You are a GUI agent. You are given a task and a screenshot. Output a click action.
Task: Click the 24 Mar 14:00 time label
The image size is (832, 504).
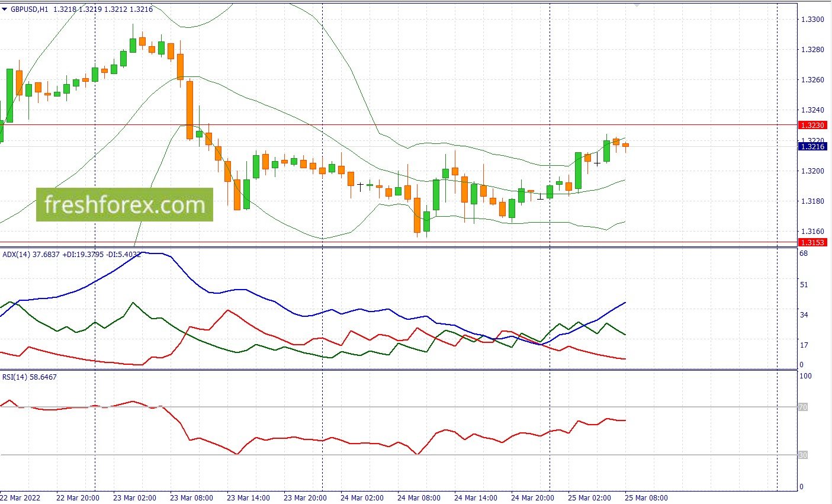(x=476, y=497)
